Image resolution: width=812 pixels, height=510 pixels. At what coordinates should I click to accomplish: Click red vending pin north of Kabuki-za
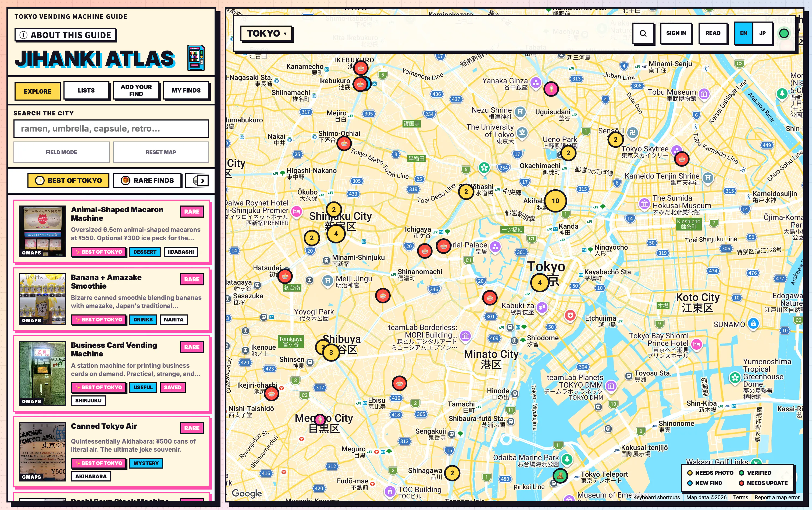tap(490, 298)
